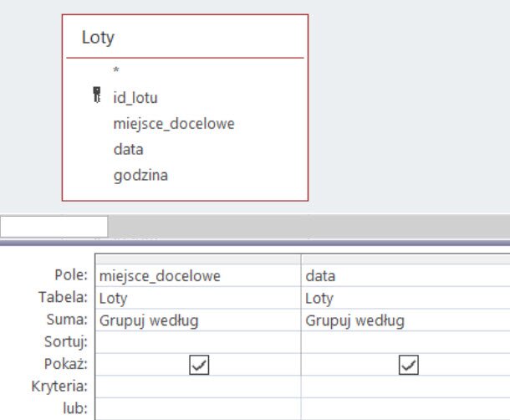Click Kryteria field for the data column

tap(405, 387)
